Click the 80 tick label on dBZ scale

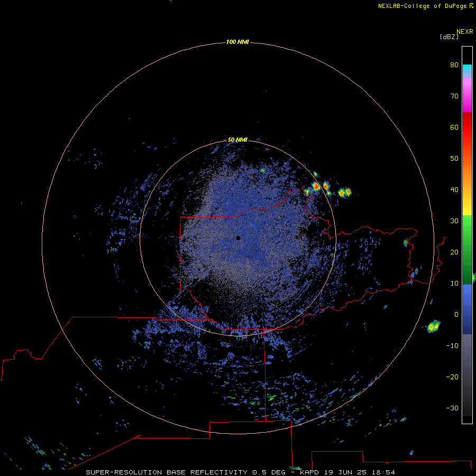click(454, 65)
